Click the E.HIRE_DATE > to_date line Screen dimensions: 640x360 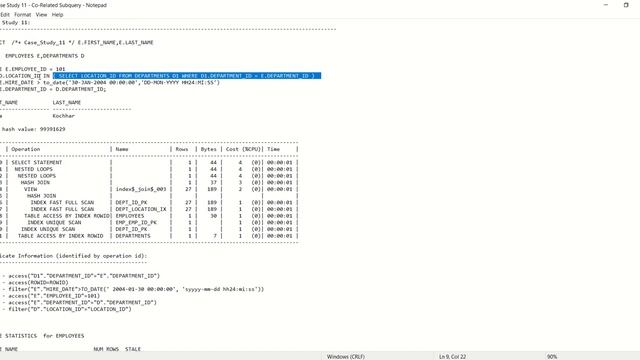[110, 82]
